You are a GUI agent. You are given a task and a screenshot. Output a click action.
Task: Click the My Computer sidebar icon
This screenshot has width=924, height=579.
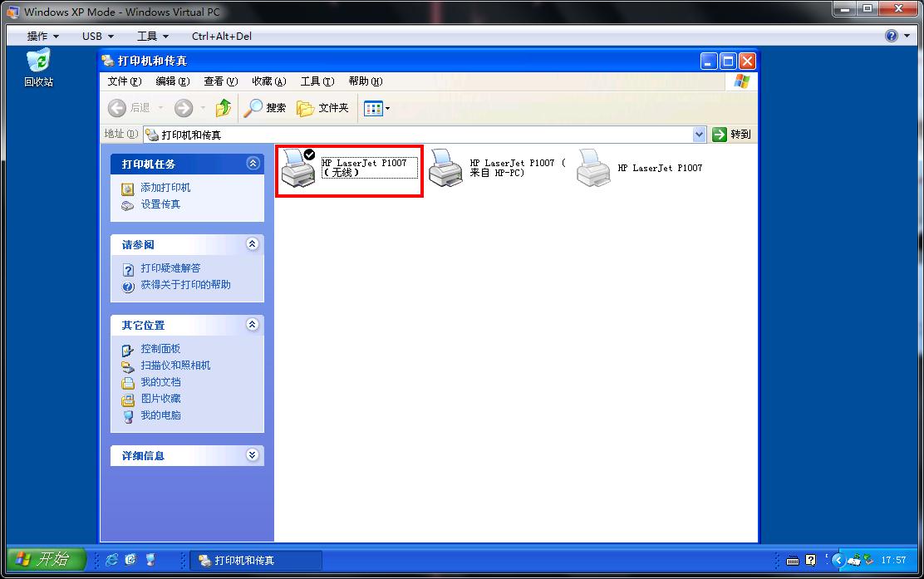tap(128, 417)
